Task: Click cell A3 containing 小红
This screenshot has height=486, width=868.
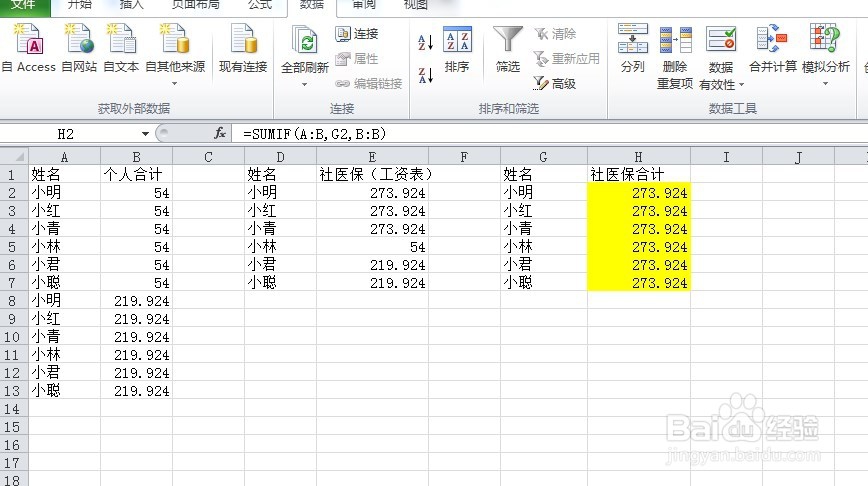Action: pos(64,211)
